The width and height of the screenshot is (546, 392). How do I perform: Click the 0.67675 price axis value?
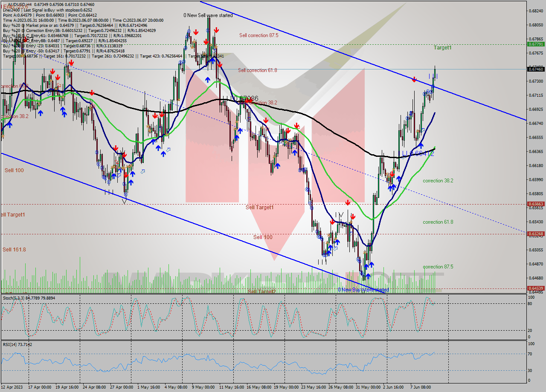[x=536, y=53]
